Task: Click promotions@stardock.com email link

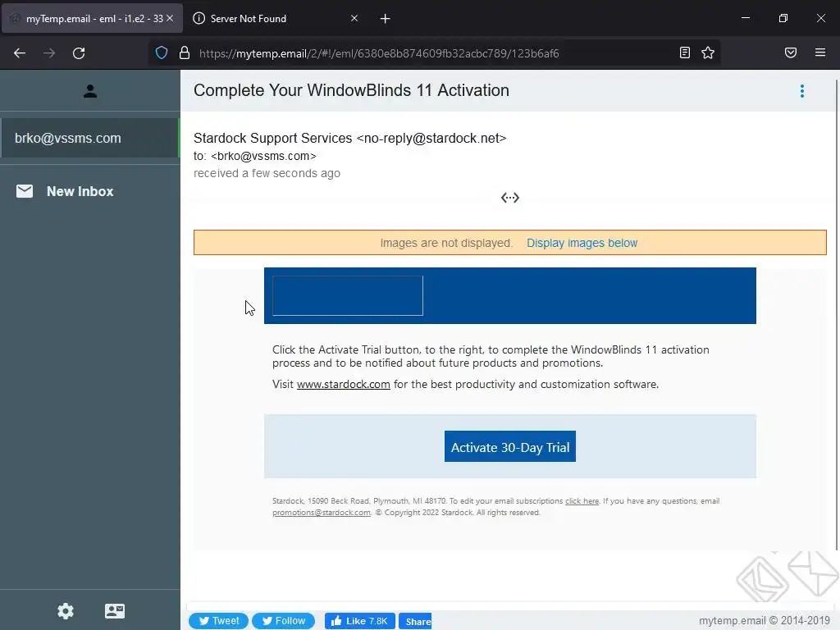Action: click(322, 513)
